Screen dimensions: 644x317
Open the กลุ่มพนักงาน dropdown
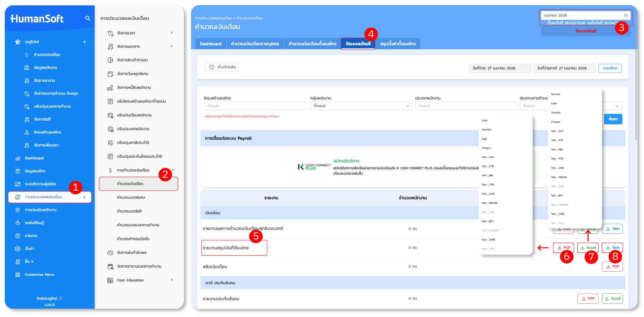(x=361, y=106)
